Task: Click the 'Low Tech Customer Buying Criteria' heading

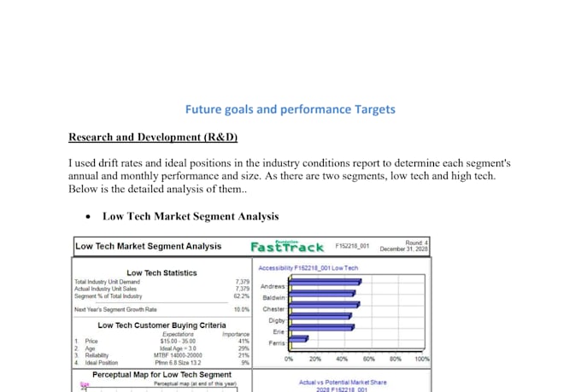Action: (x=162, y=325)
